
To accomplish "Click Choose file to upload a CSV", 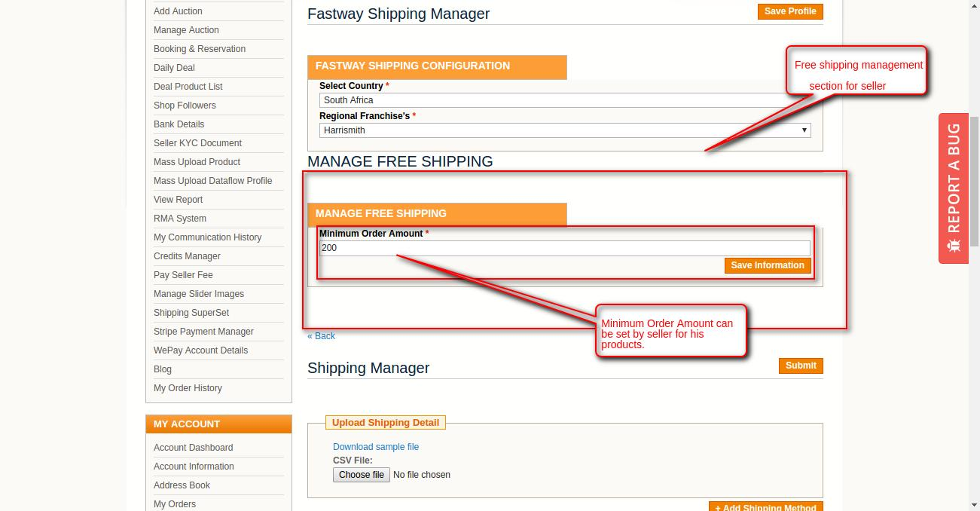I will point(361,474).
